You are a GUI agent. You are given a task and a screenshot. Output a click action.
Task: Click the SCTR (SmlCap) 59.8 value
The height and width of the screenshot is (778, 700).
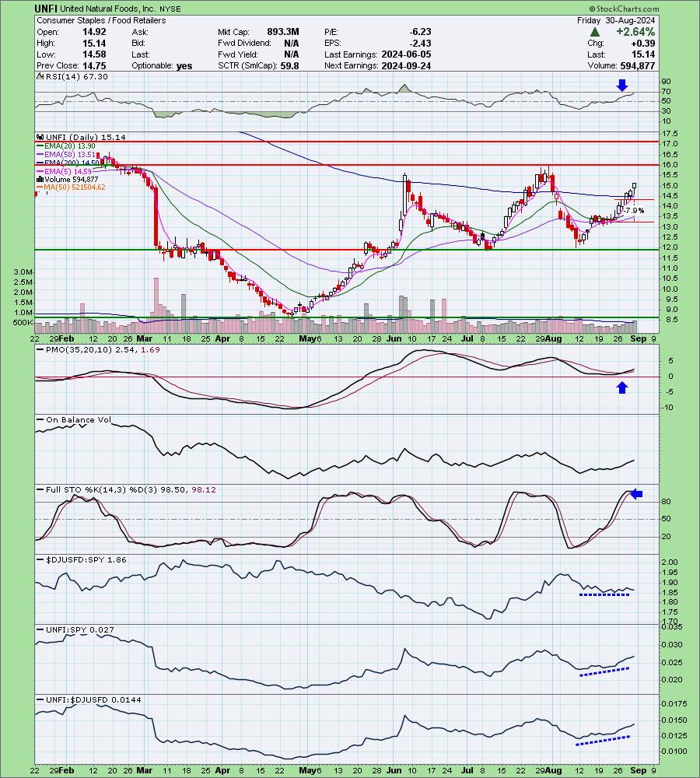289,65
